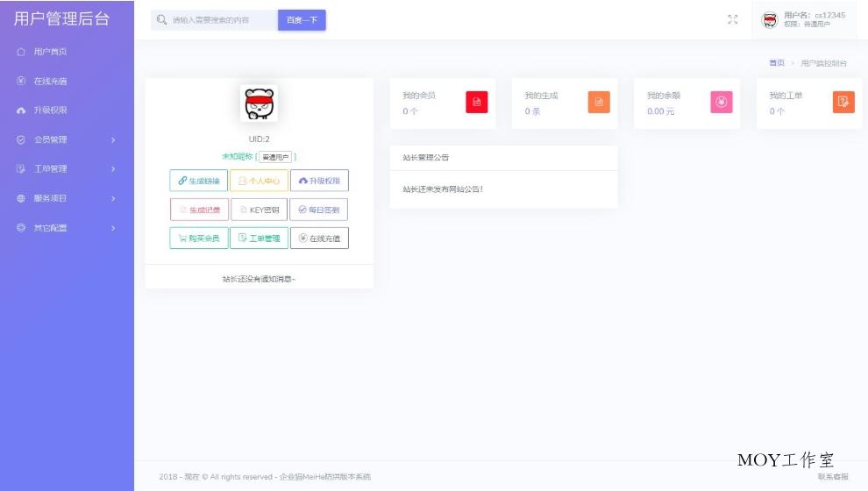Select the 其它配置 sidebar label
Viewport: 868px width, 491px height.
coord(50,227)
